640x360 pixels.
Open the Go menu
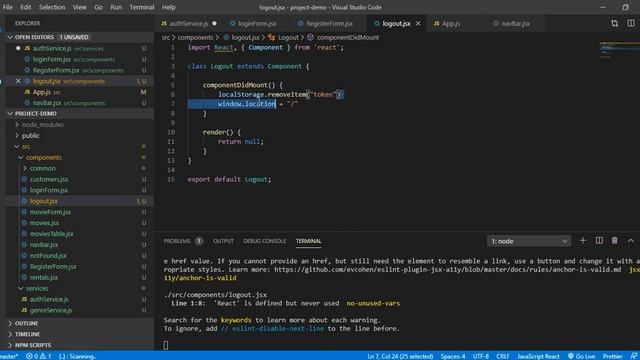[98, 7]
